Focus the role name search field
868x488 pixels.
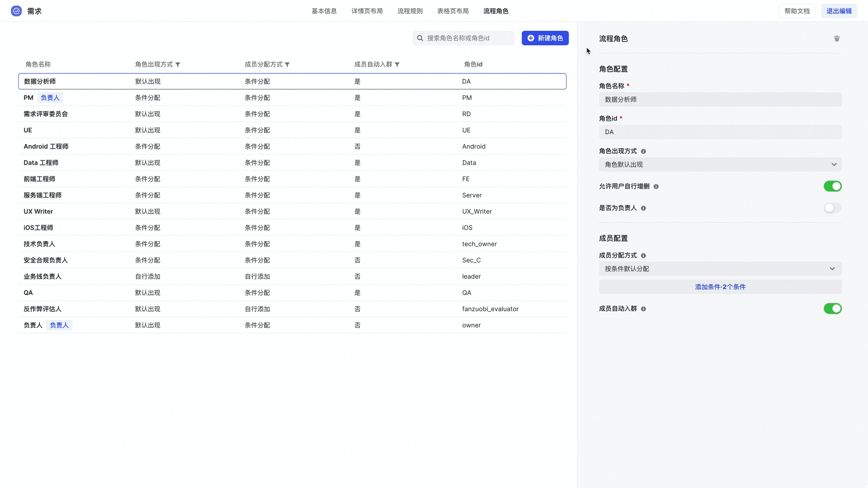pyautogui.click(x=468, y=38)
